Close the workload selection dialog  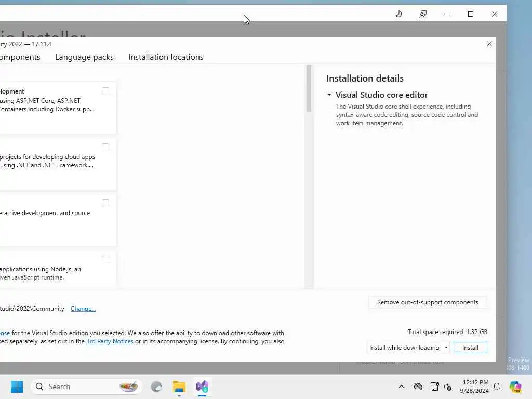click(489, 44)
